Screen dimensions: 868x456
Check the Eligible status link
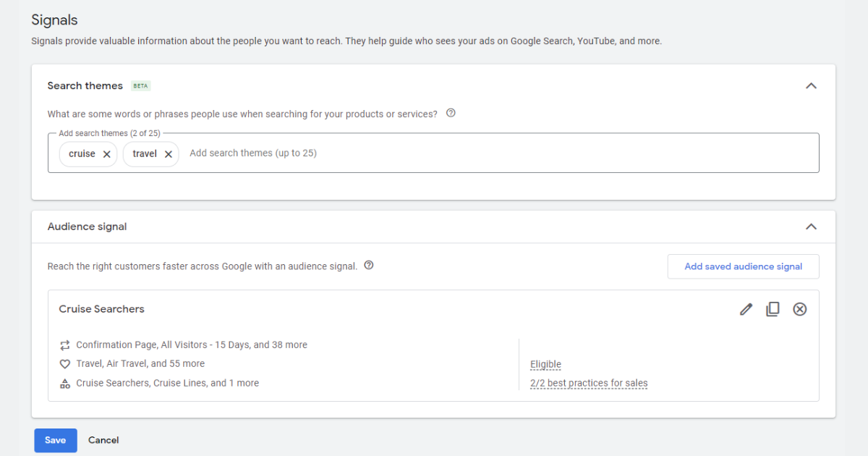[545, 363]
